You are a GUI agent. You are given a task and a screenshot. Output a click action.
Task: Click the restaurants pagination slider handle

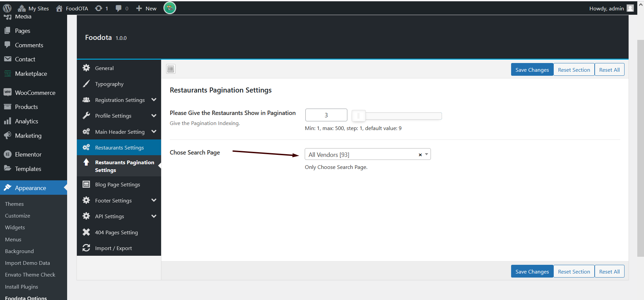click(358, 116)
